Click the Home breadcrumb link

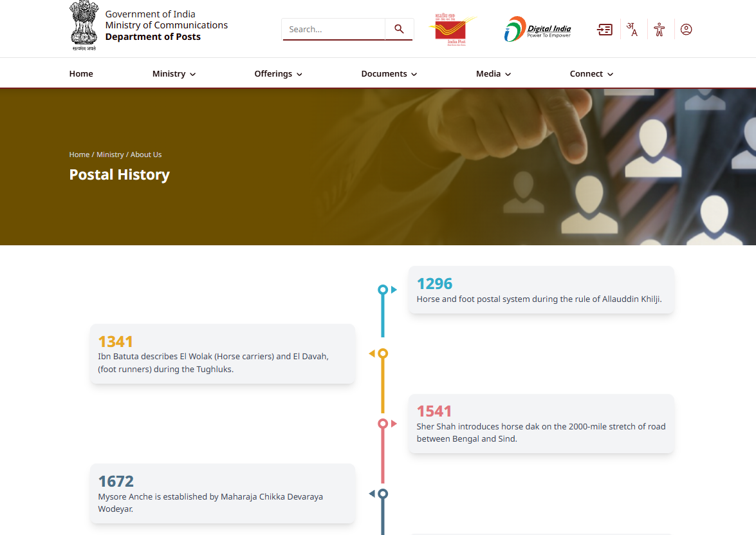[x=79, y=155]
